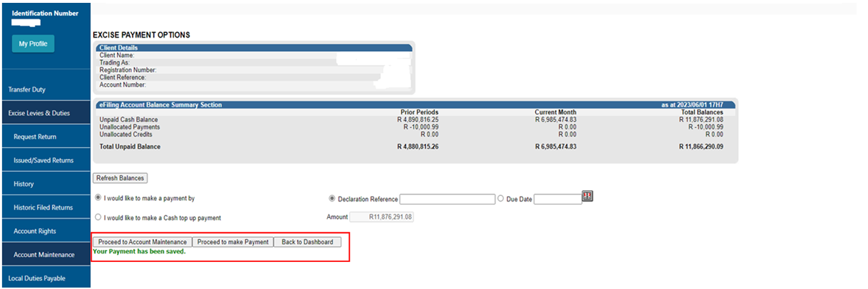The image size is (868, 289).
Task: Open Issued/Saved Returns
Action: 43,160
